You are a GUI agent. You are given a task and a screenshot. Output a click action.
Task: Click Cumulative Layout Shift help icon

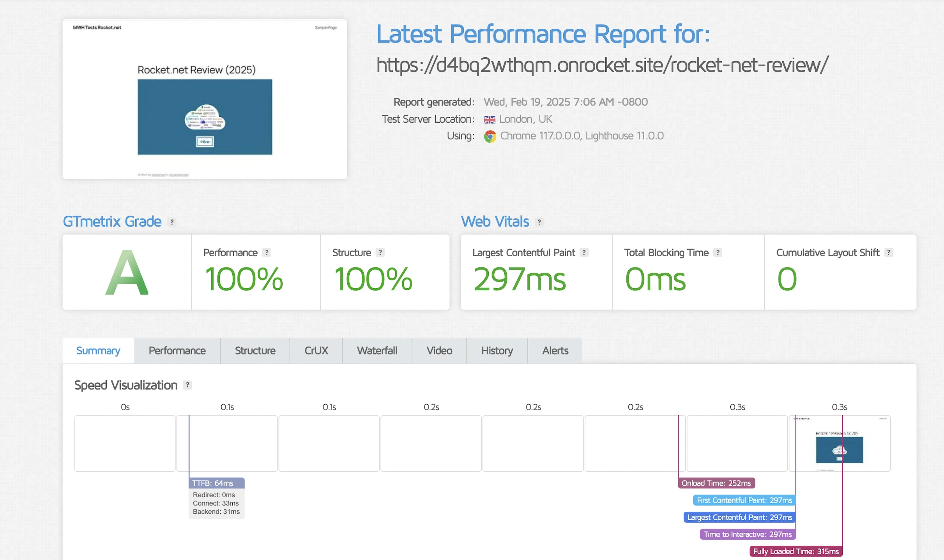click(888, 252)
